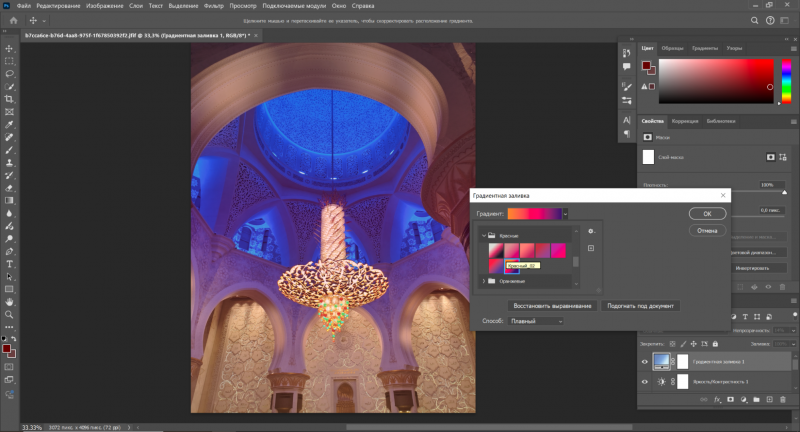This screenshot has height=432, width=800.
Task: Select the Градиентная заливка 1 layer mask thumbnail
Action: pyautogui.click(x=682, y=361)
